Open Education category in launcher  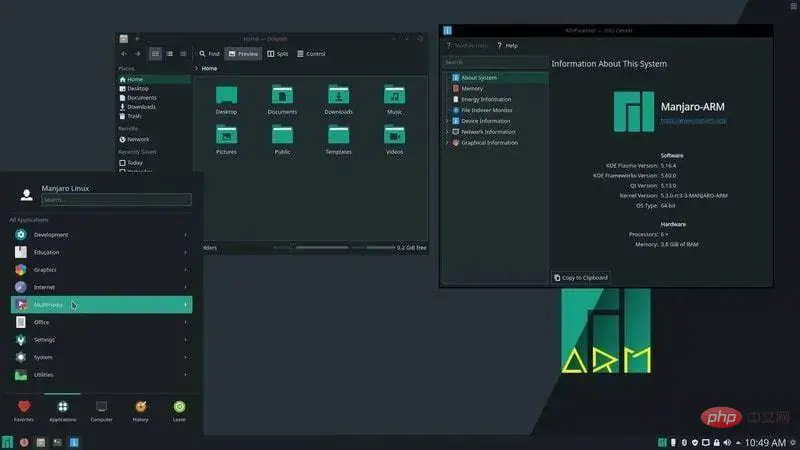tap(102, 252)
